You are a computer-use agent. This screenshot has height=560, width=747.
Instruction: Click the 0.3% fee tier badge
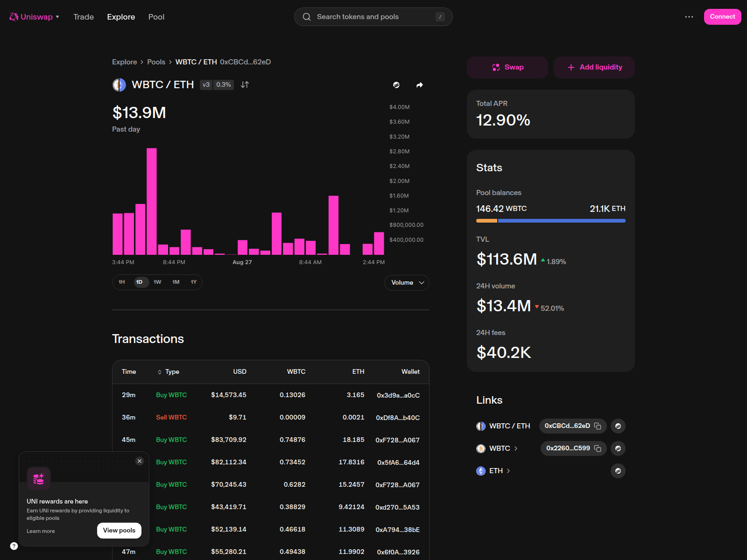click(x=224, y=85)
